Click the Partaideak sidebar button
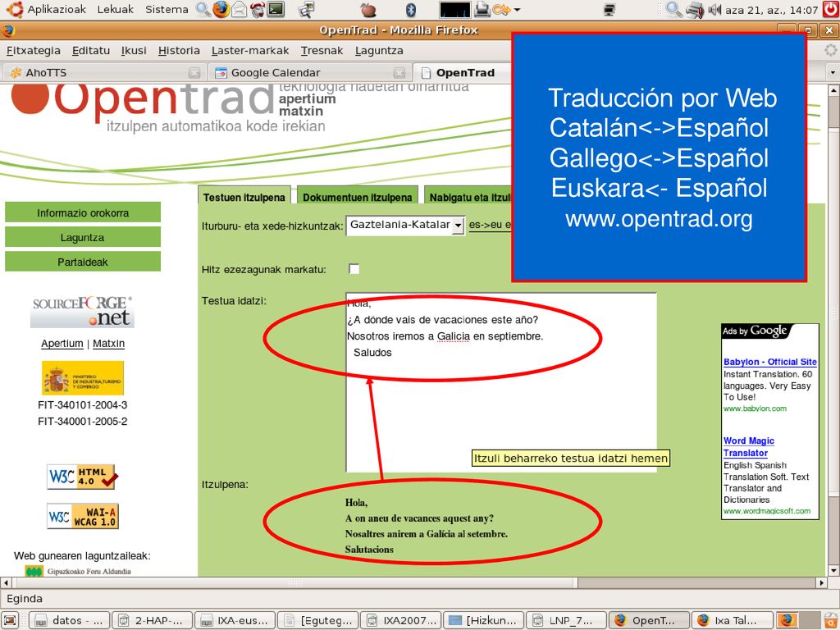The width and height of the screenshot is (840, 630). click(83, 262)
